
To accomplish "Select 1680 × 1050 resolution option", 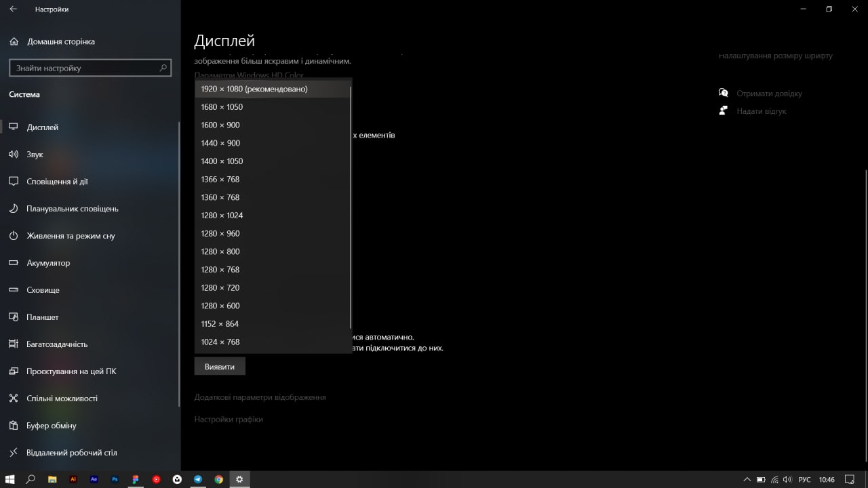I will tap(272, 107).
